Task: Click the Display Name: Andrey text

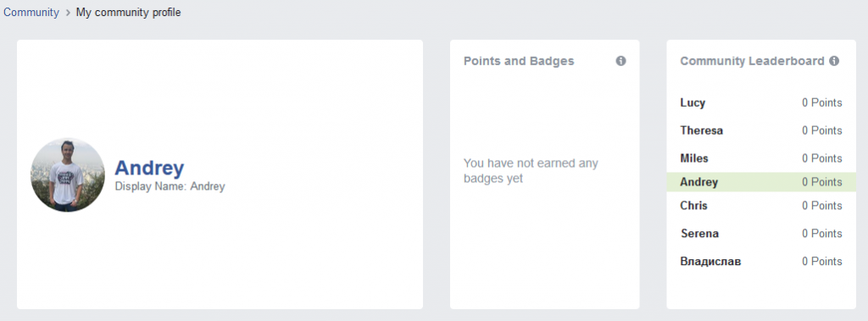Action: pyautogui.click(x=170, y=186)
